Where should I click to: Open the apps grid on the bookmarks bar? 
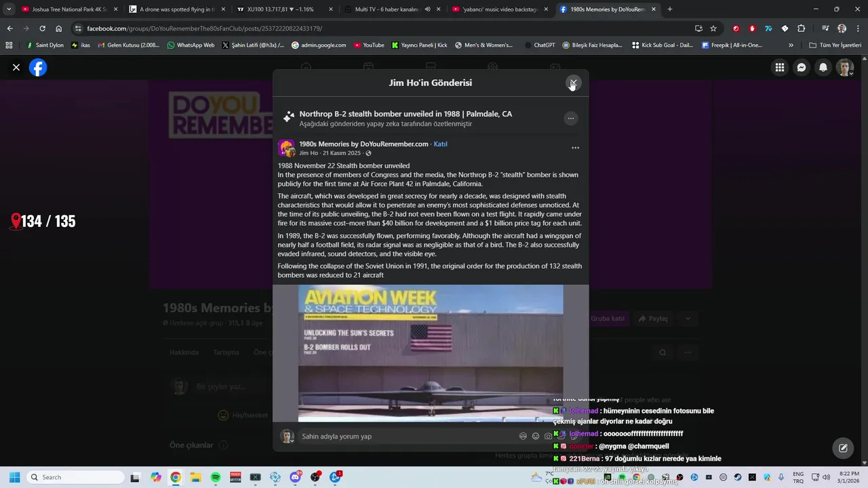click(x=9, y=45)
